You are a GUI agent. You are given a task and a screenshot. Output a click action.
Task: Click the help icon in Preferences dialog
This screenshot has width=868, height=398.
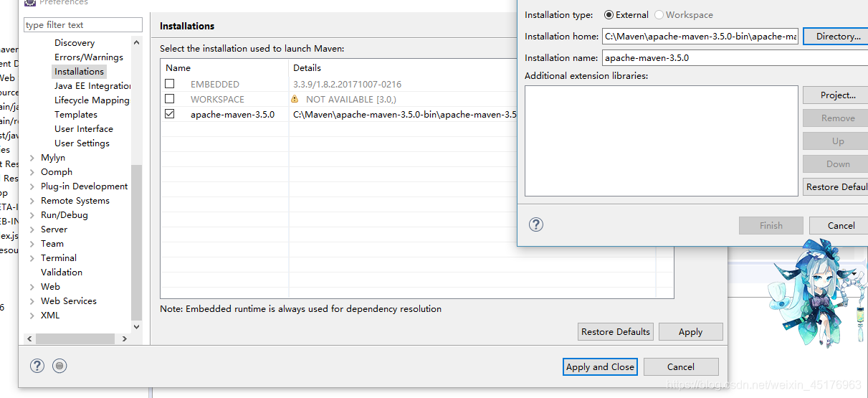click(37, 366)
